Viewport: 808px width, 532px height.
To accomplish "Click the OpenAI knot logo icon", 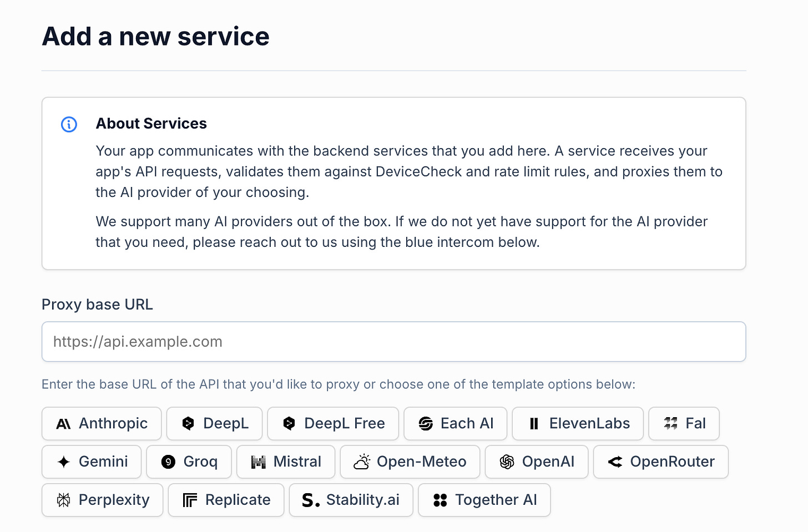I will (x=507, y=462).
